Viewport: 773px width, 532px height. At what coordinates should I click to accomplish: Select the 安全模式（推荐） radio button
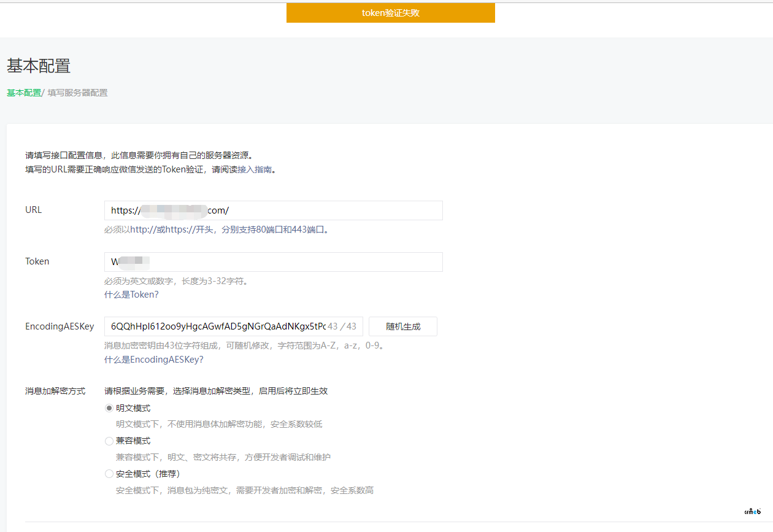[x=109, y=474]
